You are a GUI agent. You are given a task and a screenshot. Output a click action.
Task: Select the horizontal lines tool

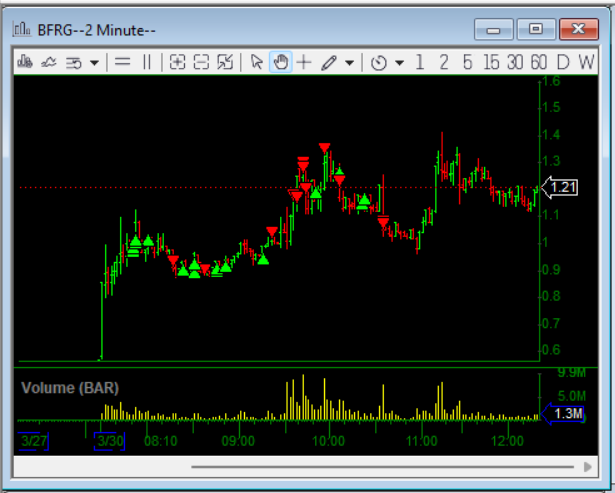[123, 62]
